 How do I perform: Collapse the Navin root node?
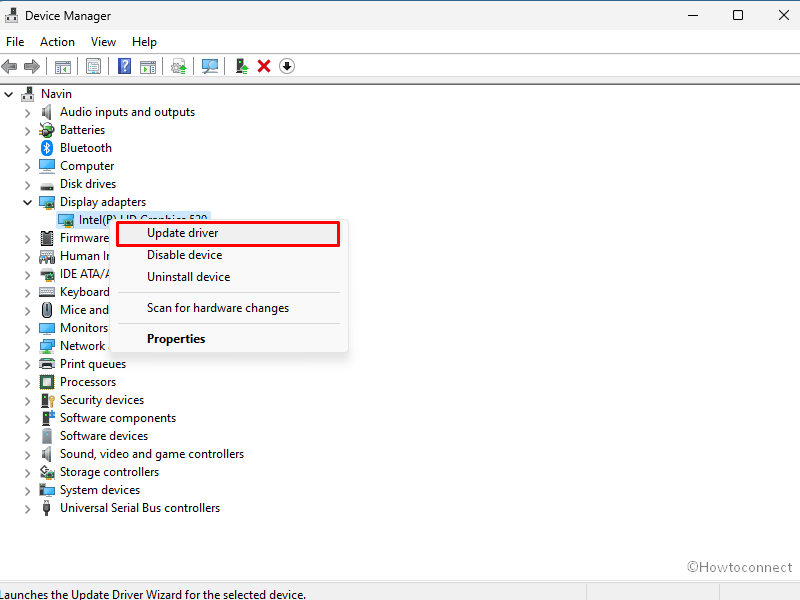pos(9,94)
